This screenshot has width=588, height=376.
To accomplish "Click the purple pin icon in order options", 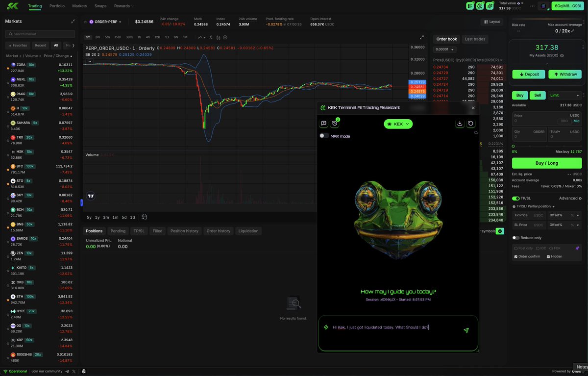I will click(x=577, y=249).
